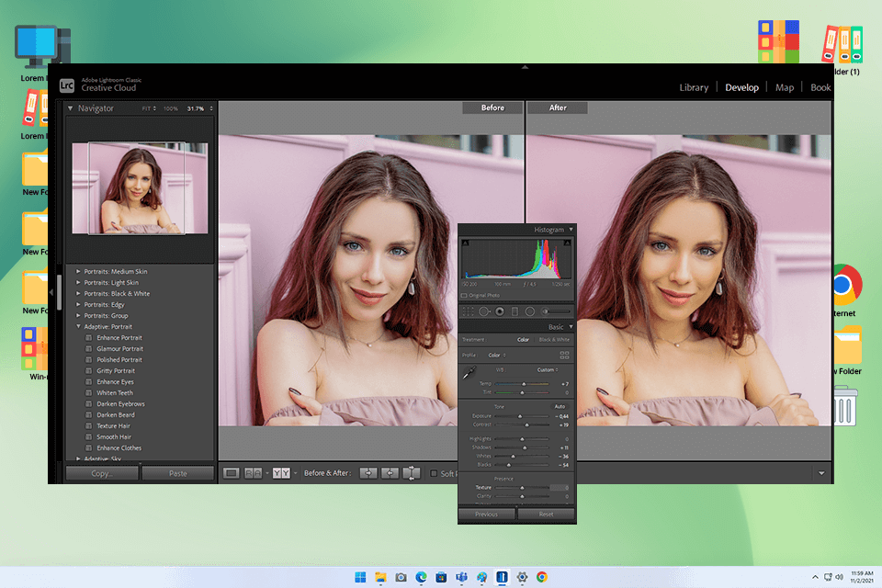Collapse the Histogram panel

[571, 230]
